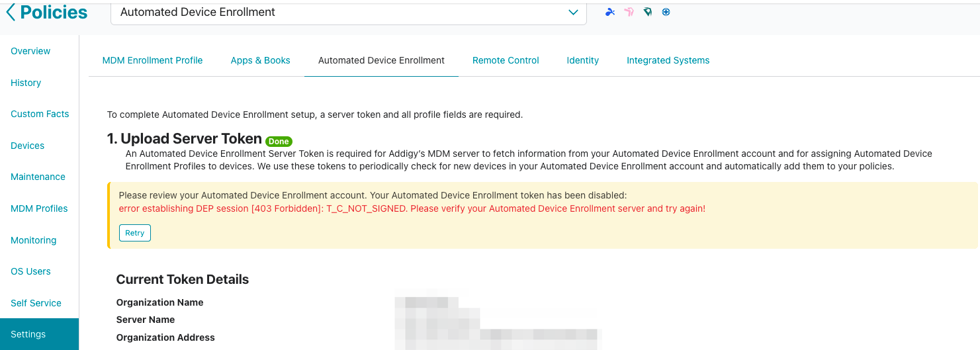Retry the Automated Device Enrollment token connection

(135, 233)
